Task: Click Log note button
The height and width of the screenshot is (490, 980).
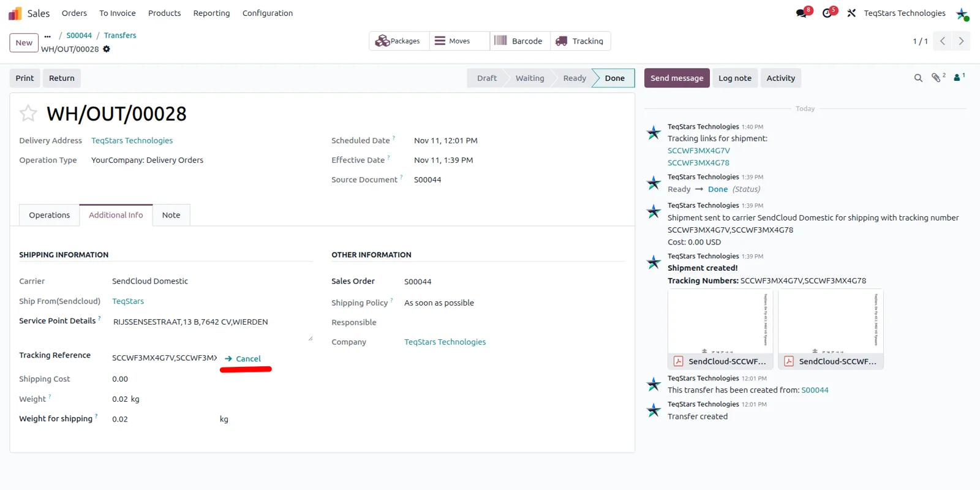Action: [735, 78]
